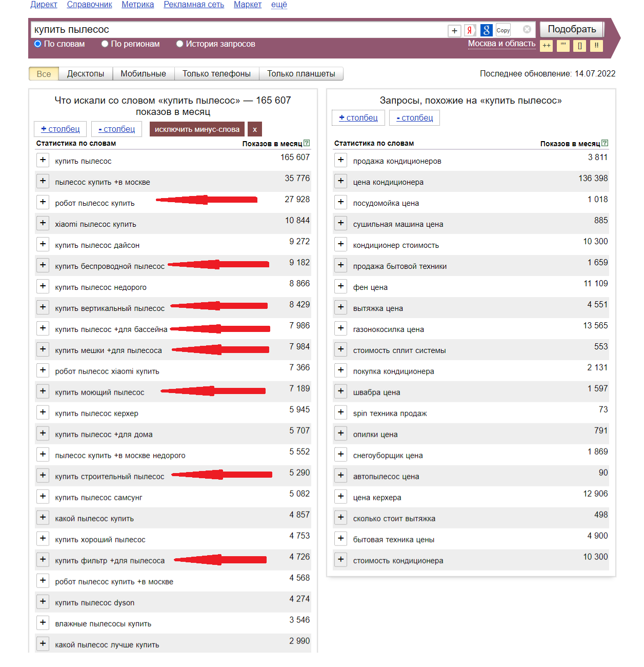Open 'Рекламная сеть' link
The height and width of the screenshot is (667, 644).
click(194, 5)
